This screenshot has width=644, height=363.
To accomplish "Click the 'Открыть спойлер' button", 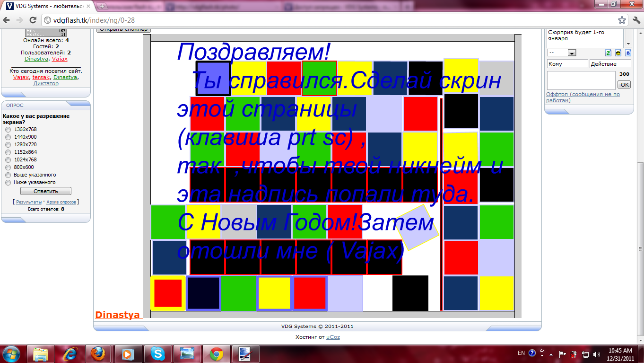I will [123, 29].
